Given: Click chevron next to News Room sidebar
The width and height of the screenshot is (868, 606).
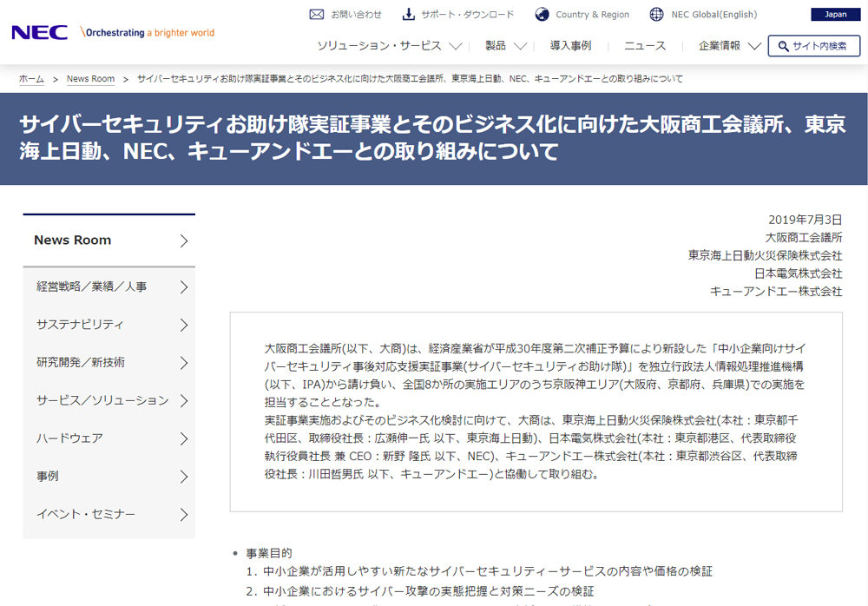Looking at the screenshot, I should point(184,240).
